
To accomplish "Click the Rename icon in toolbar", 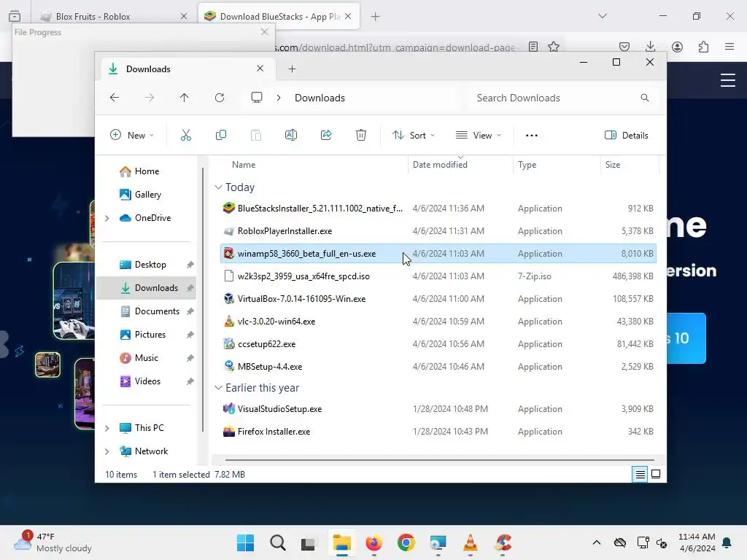I will (290, 135).
